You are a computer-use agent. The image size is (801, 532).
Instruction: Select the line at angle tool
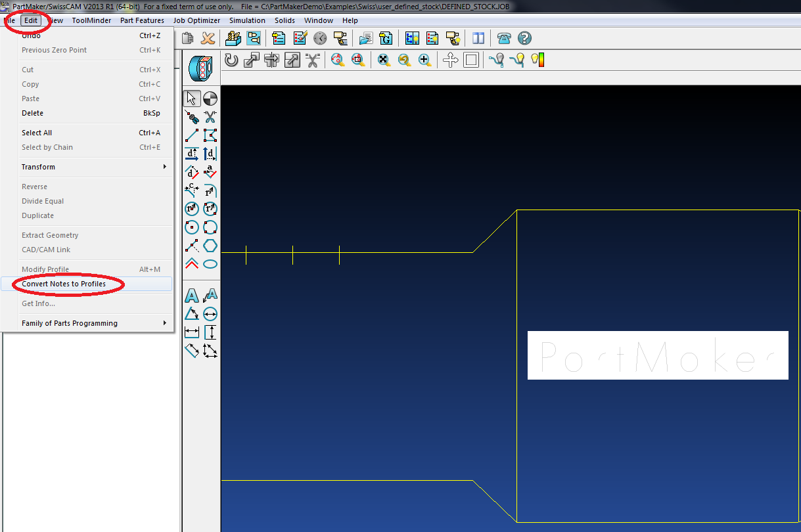(x=210, y=172)
